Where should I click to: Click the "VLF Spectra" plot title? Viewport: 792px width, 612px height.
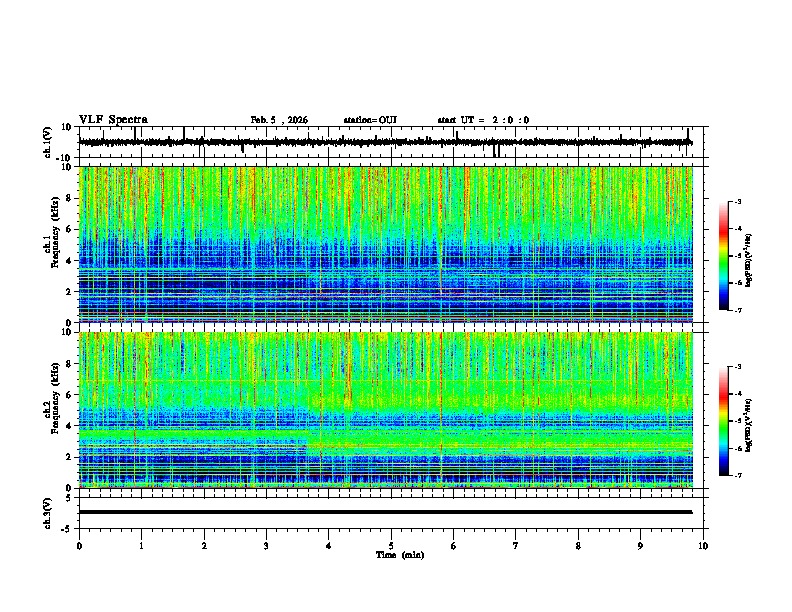tap(113, 120)
